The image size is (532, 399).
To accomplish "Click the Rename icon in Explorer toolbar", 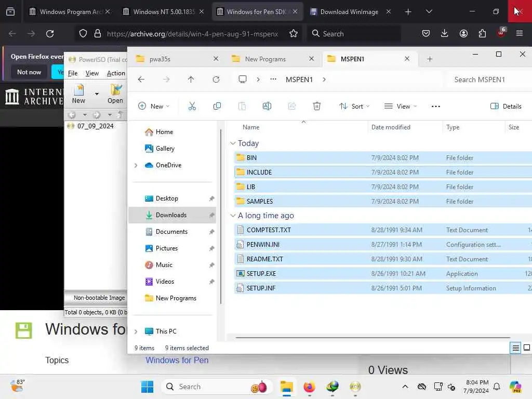I will [x=267, y=106].
